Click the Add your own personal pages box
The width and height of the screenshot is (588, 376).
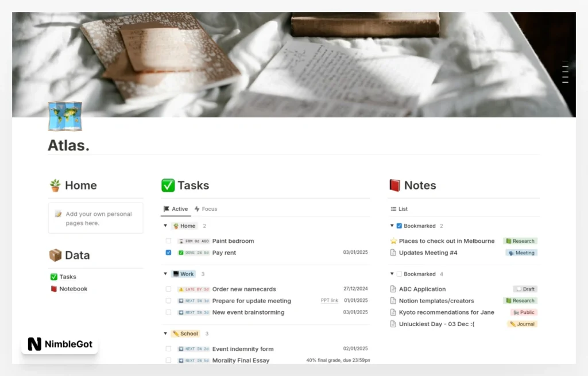pyautogui.click(x=95, y=218)
